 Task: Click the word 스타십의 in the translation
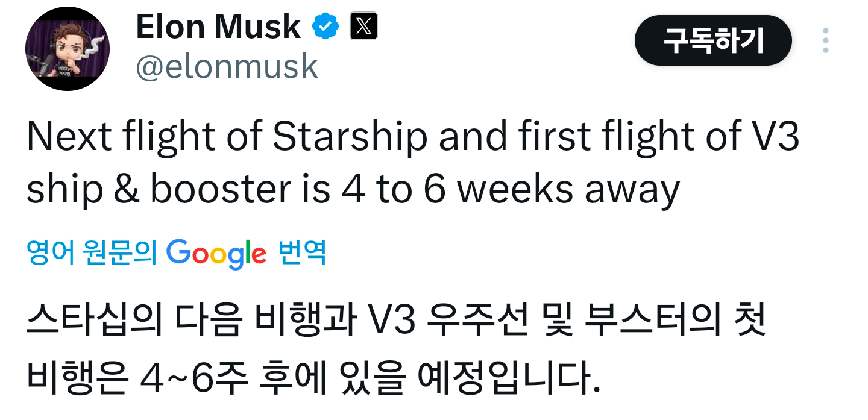tap(94, 324)
